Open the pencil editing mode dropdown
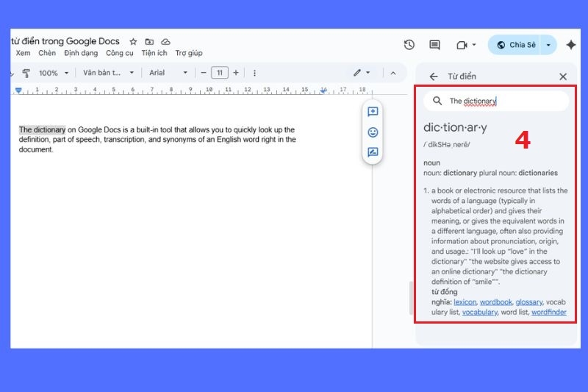Image resolution: width=588 pixels, height=392 pixels. coord(361,73)
